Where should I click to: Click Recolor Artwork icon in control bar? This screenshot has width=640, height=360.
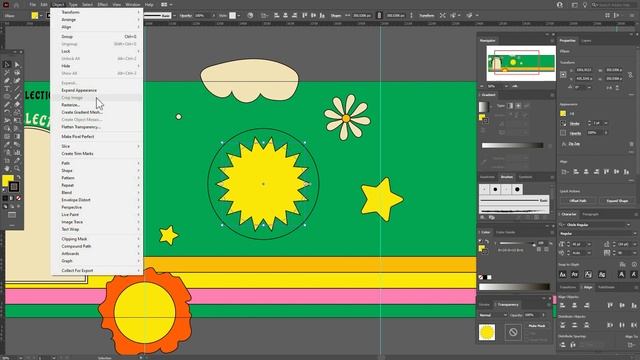(250, 16)
